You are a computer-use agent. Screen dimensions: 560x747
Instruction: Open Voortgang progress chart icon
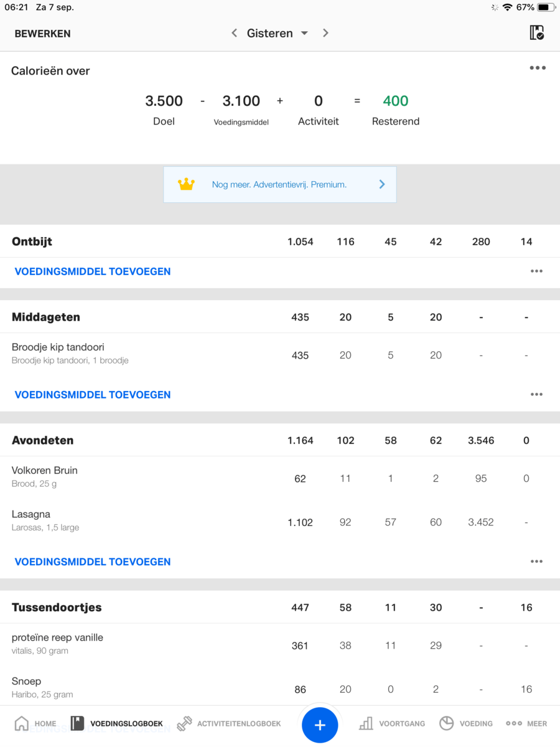coord(366,723)
